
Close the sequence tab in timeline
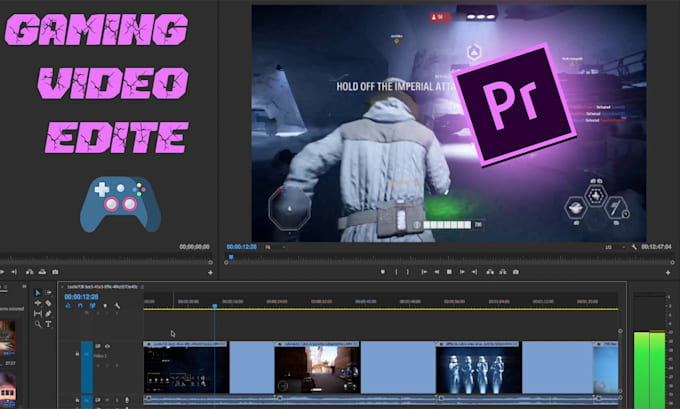[x=62, y=287]
